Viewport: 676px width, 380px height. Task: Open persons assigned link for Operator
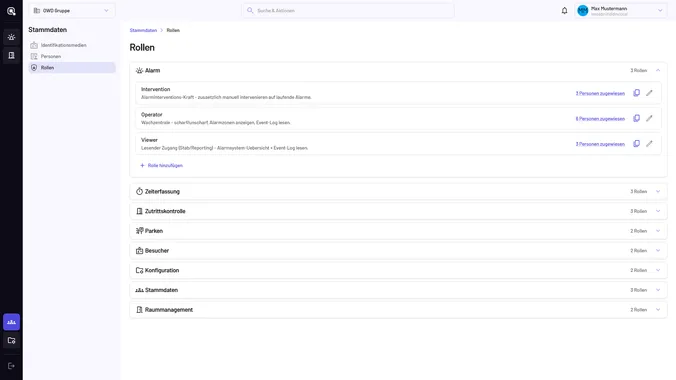pyautogui.click(x=600, y=119)
